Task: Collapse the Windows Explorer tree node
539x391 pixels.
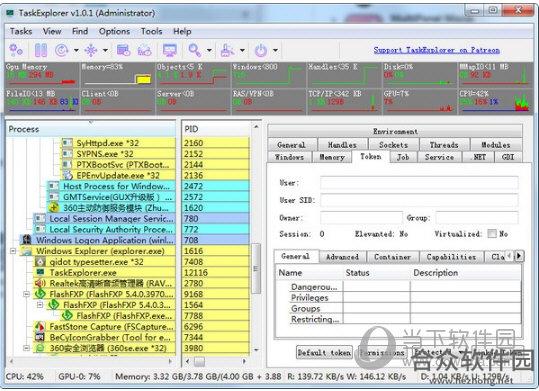Action: coord(13,251)
